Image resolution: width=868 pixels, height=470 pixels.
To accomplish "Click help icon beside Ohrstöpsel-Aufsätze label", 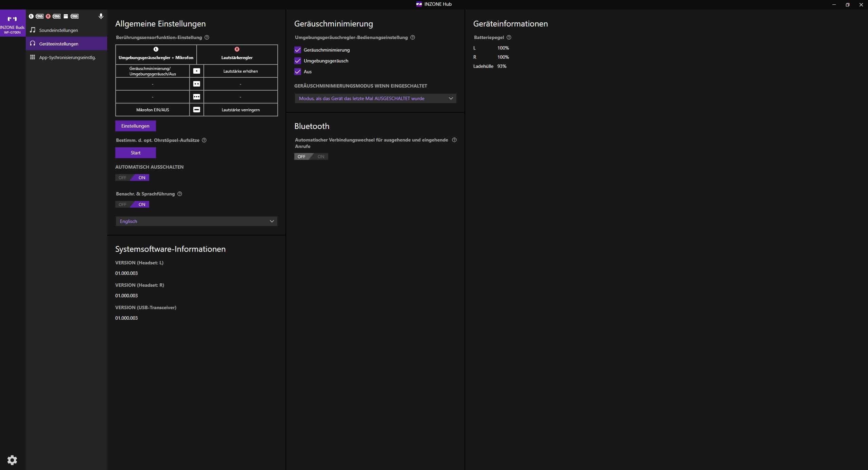I will point(204,140).
